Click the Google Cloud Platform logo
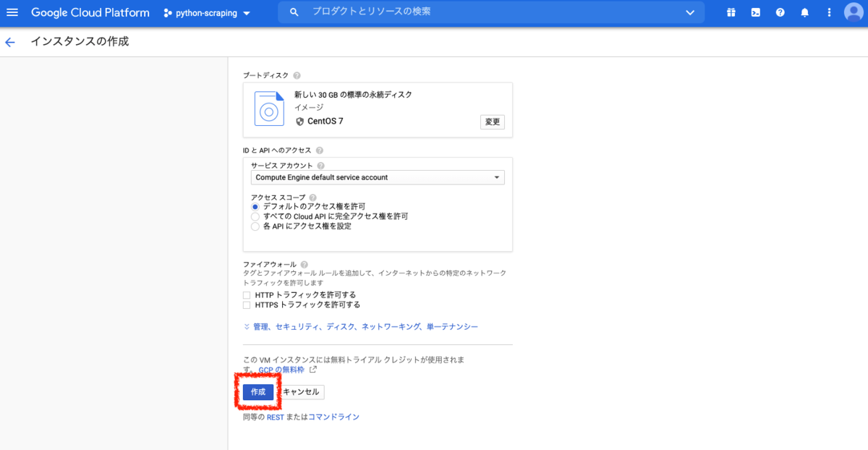This screenshot has height=450, width=868. 90,12
